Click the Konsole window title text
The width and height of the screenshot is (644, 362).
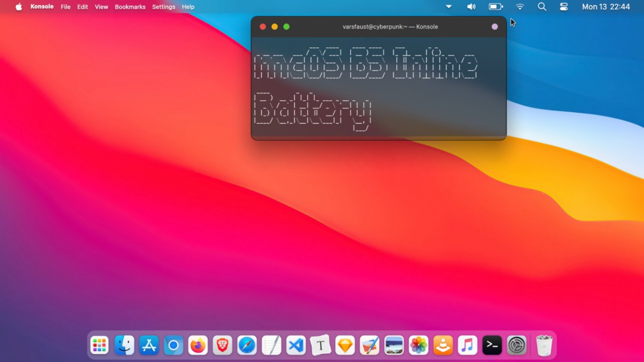point(390,27)
